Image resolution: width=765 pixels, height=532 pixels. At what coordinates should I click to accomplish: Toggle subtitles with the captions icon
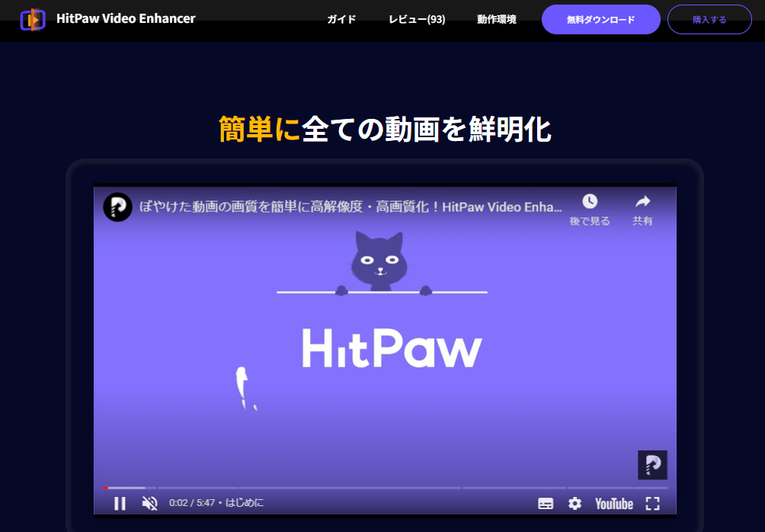(x=546, y=504)
